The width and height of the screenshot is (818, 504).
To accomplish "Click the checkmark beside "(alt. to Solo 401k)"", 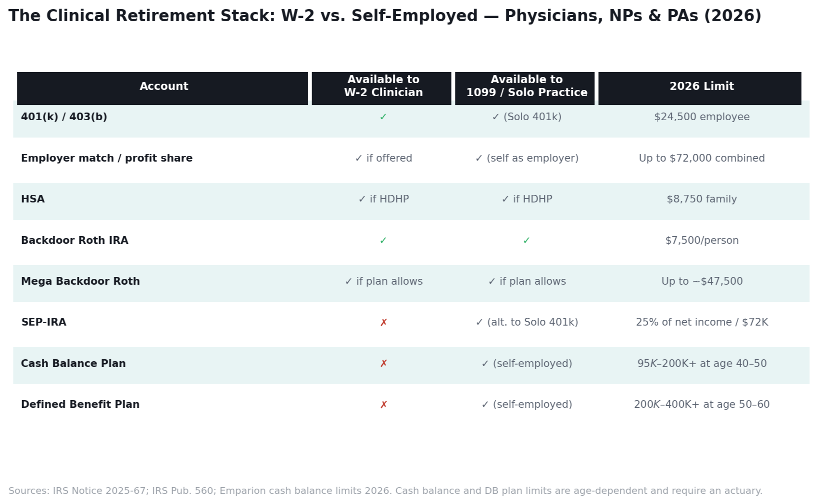I will coord(479,323).
